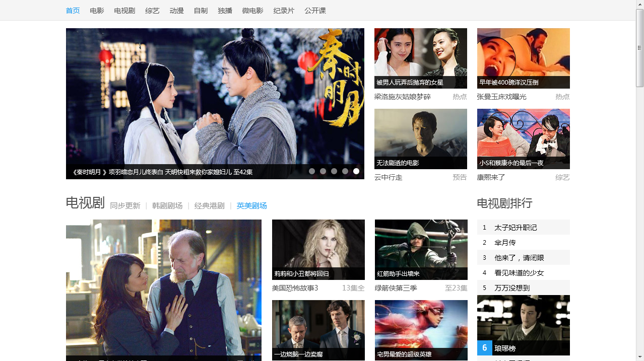The width and height of the screenshot is (644, 361).
Task: Open the 一边烧脑一边卖腐 thumbnail
Action: (x=318, y=330)
